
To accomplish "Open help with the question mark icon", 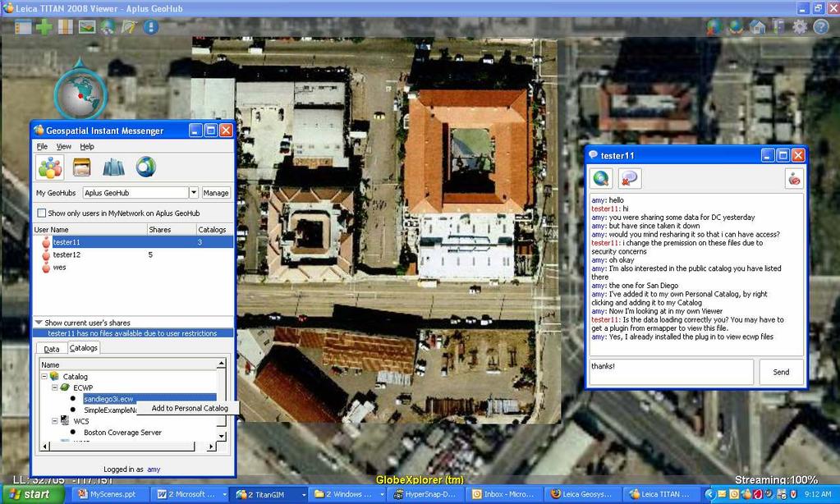I will (821, 26).
